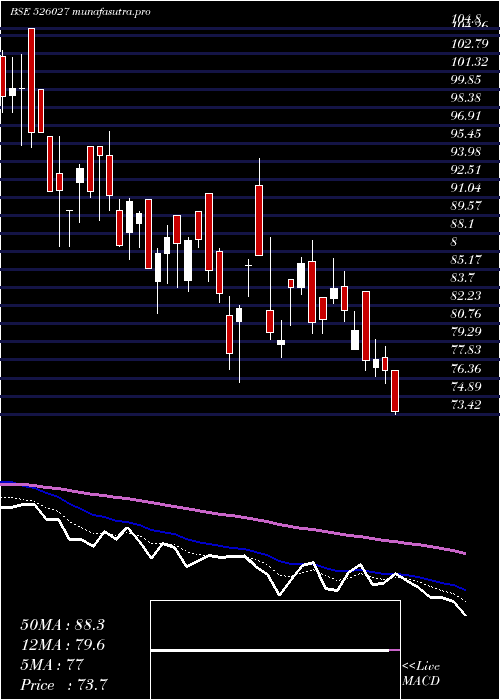Select the 99.85 price axis label
The image size is (500, 700).
tap(467, 80)
